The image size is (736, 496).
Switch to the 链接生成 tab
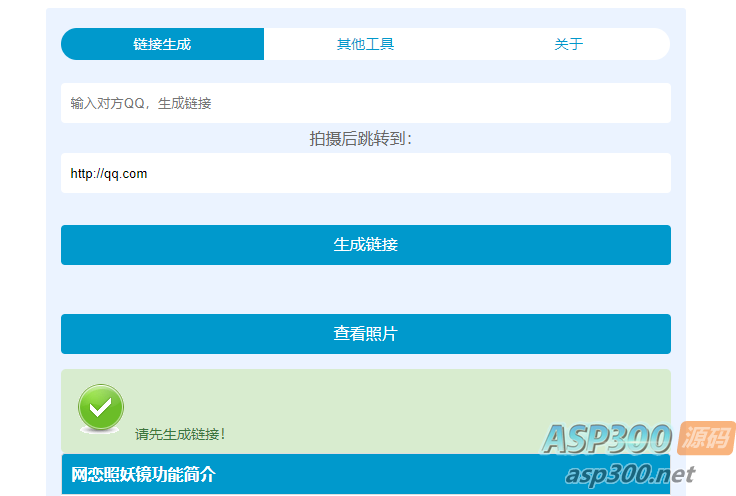tap(162, 44)
